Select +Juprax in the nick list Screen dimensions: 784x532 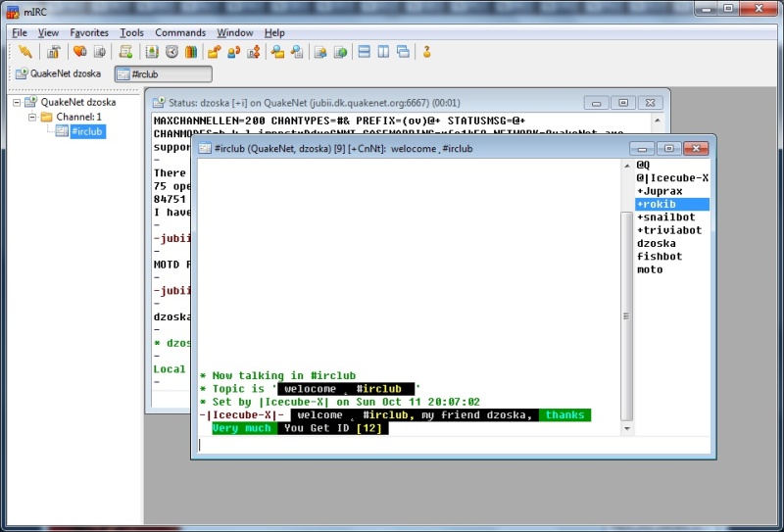tap(672, 190)
